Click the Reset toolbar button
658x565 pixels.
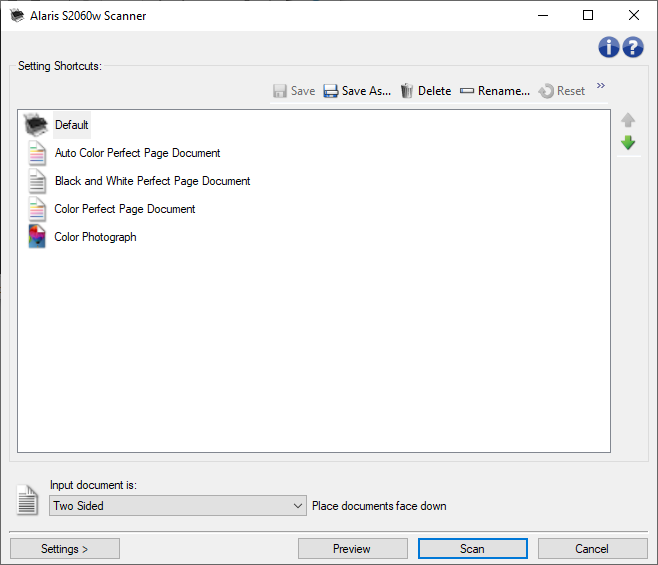point(561,91)
